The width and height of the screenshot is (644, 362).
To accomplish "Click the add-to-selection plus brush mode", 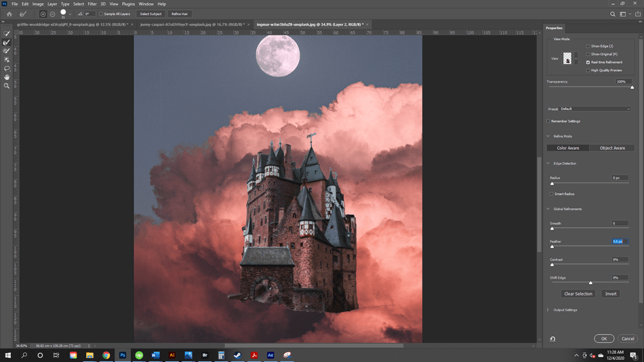I will click(43, 14).
